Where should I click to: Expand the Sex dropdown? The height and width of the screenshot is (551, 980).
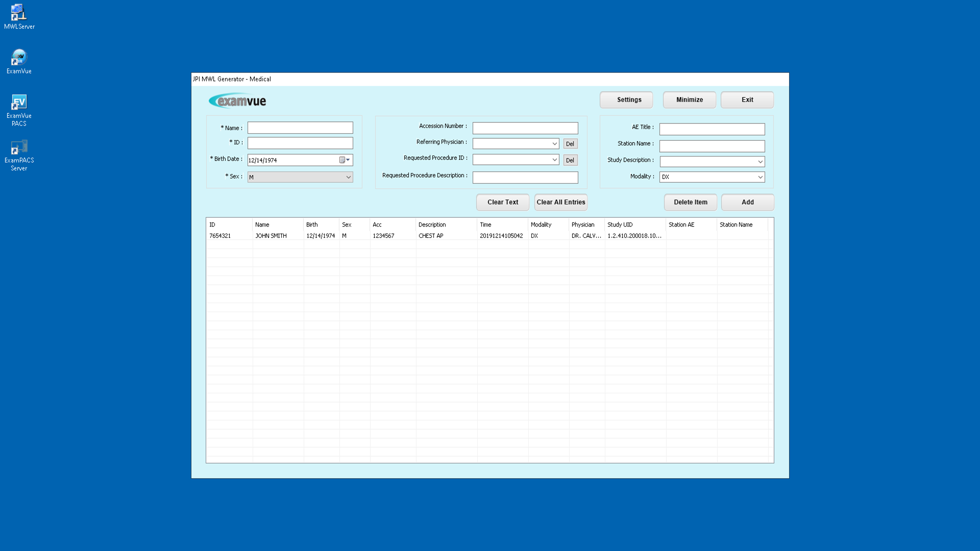pyautogui.click(x=349, y=177)
